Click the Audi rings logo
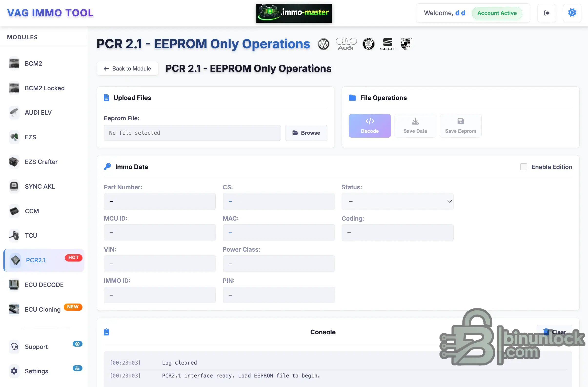This screenshot has height=387, width=588. click(x=346, y=44)
